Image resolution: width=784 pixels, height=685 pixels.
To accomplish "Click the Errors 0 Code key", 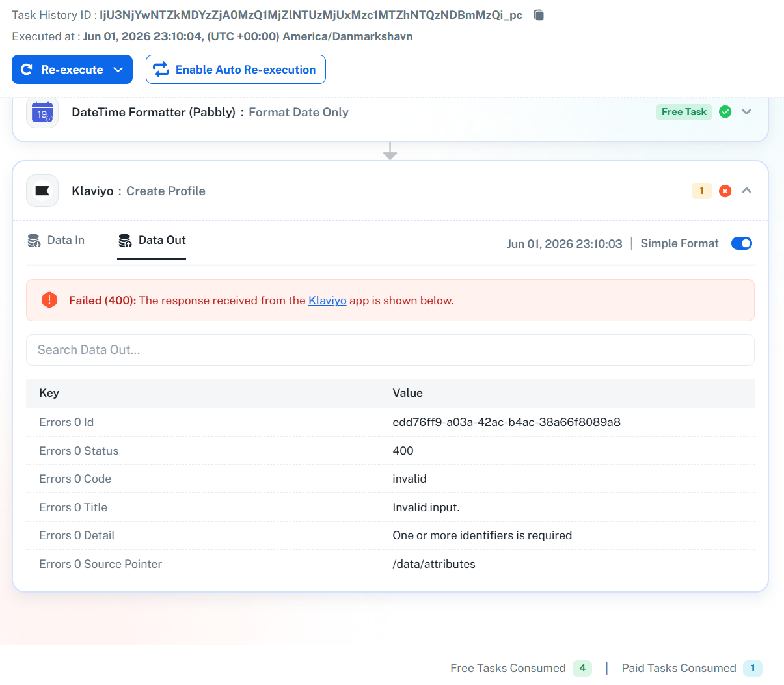I will 75,479.
